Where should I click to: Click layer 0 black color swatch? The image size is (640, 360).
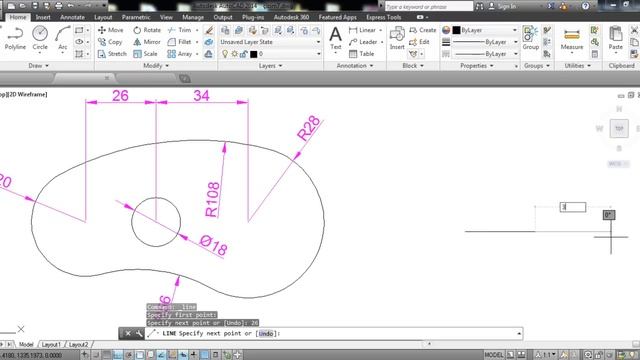point(253,54)
